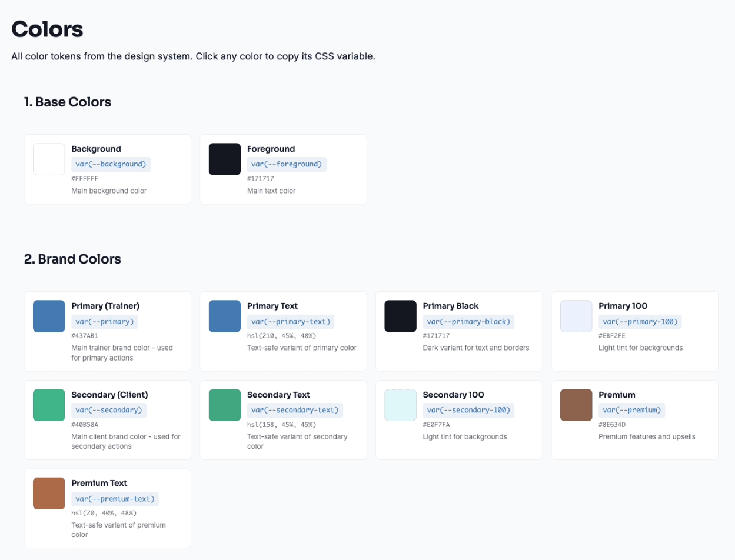Click the Primary Black card title

tap(451, 306)
